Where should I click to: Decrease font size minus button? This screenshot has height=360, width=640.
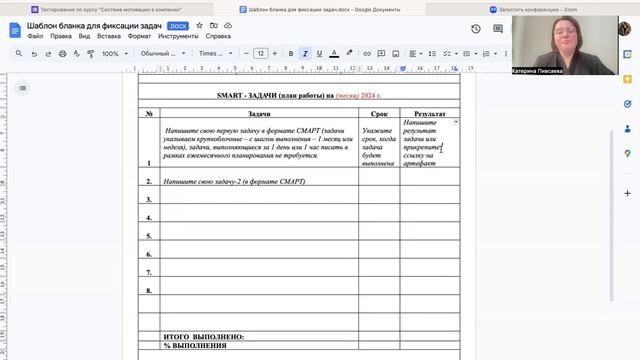pos(246,53)
